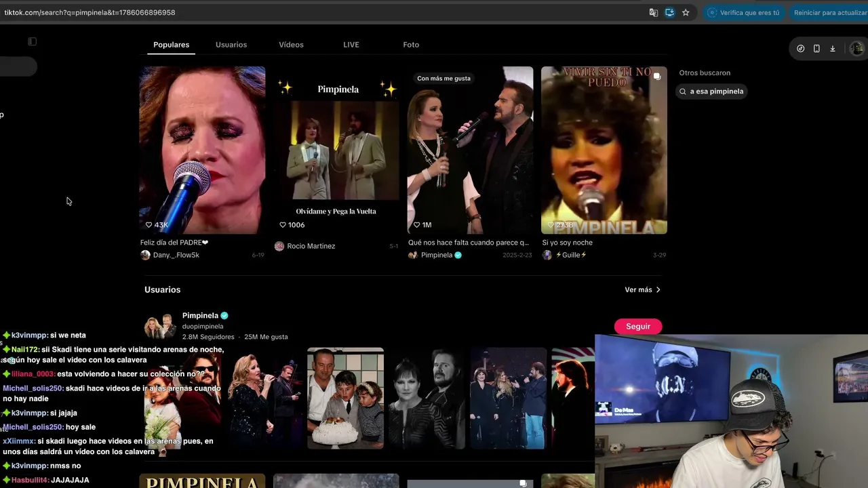Viewport: 868px width, 488px height.
Task: Click the heart icon next to 1M
Action: pyautogui.click(x=417, y=225)
